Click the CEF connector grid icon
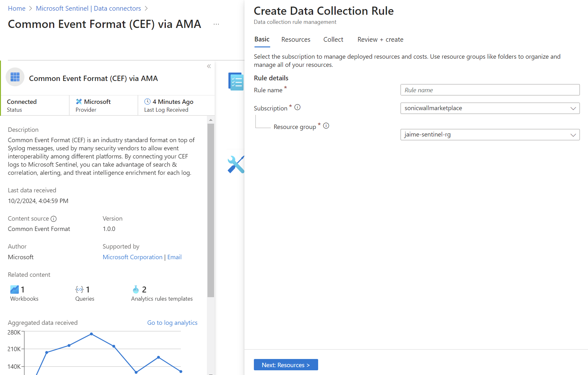This screenshot has height=375, width=588. (15, 77)
